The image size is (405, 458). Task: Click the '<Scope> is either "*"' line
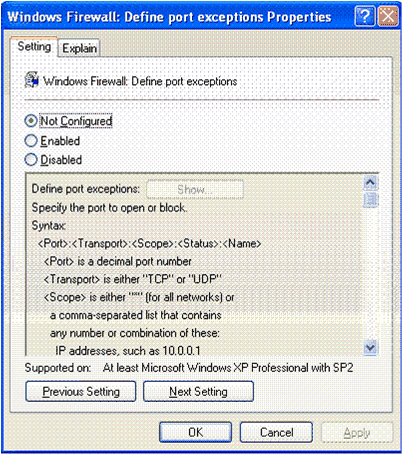[x=139, y=297]
